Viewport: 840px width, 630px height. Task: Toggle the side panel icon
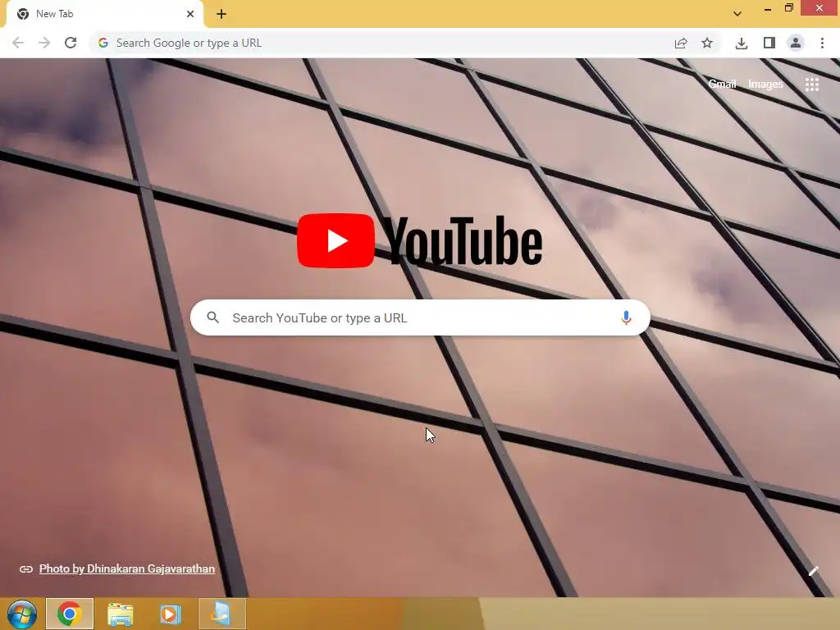[769, 43]
